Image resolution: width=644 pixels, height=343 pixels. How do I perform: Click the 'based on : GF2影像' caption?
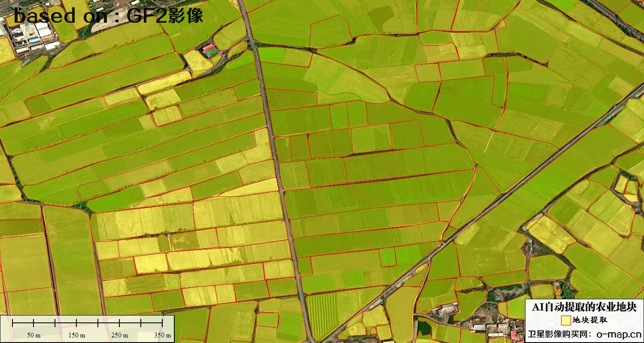tap(108, 16)
